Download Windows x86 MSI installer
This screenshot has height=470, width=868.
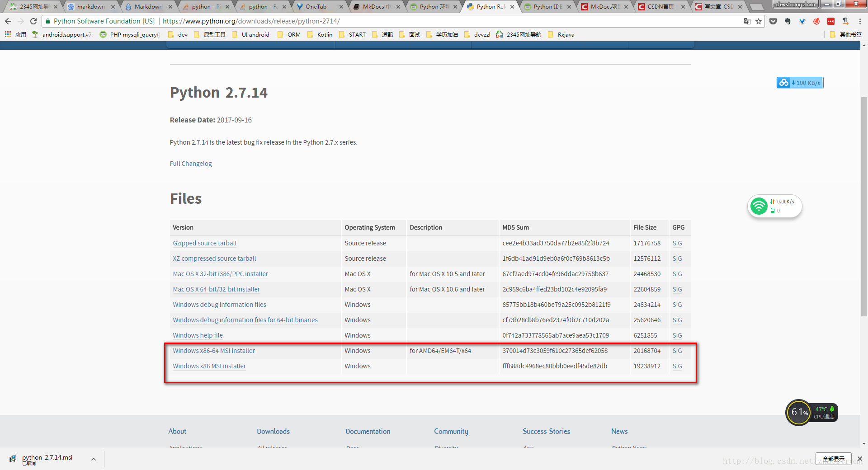click(209, 366)
